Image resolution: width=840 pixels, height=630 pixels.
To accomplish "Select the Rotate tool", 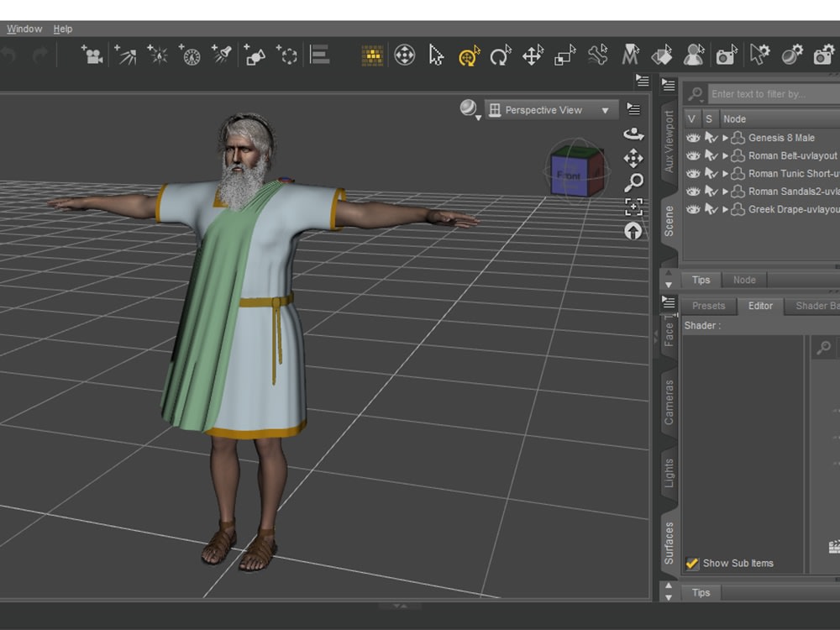I will (501, 55).
